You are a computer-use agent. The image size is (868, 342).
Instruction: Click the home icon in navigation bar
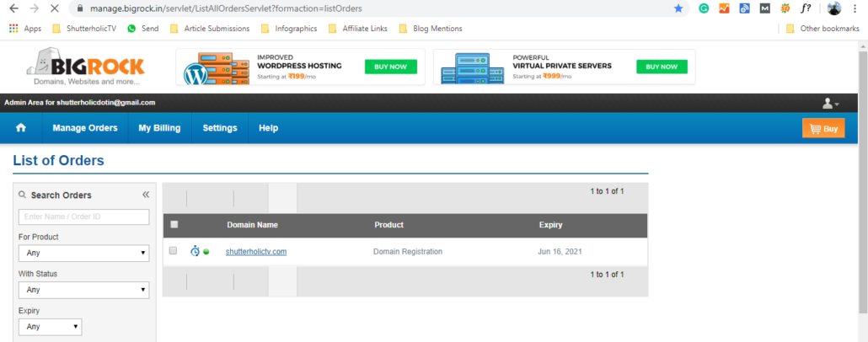(x=21, y=128)
